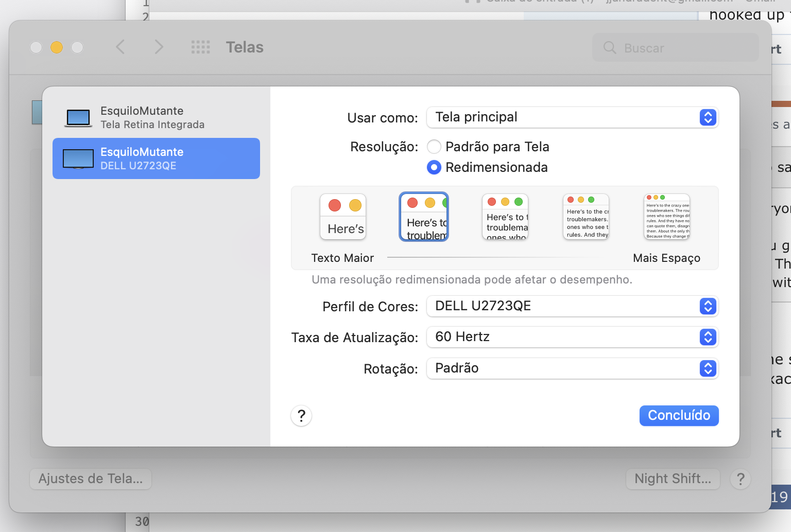Click the help question mark in dialog
791x532 pixels.
pyautogui.click(x=301, y=416)
